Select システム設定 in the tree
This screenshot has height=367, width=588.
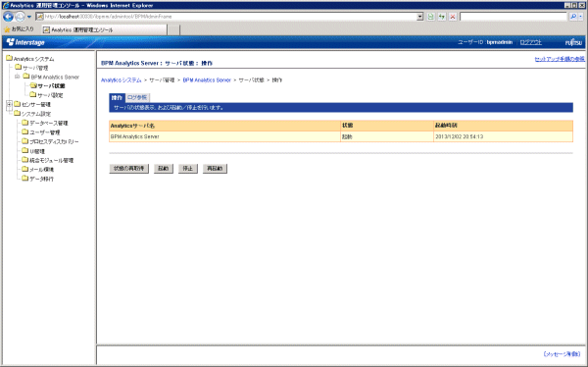point(36,114)
